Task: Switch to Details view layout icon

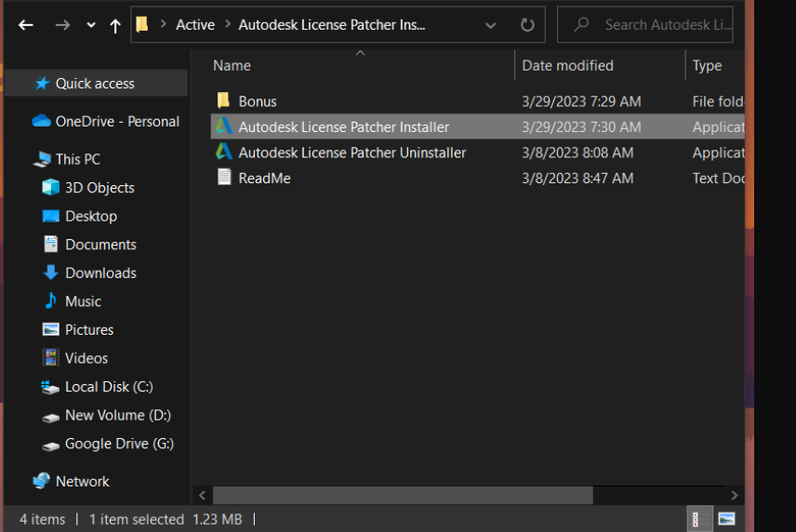Action: [700, 519]
